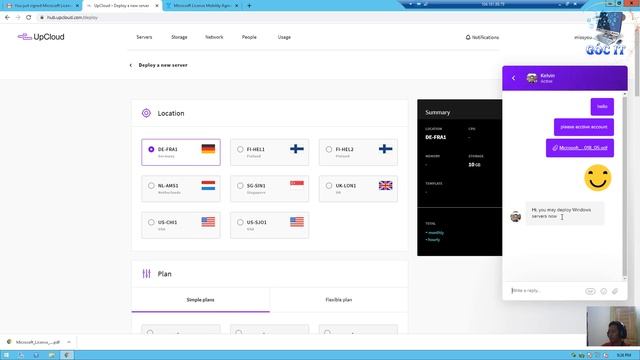Switch to Flexible plan tab
Screen dimensions: 640x360
coord(339,300)
